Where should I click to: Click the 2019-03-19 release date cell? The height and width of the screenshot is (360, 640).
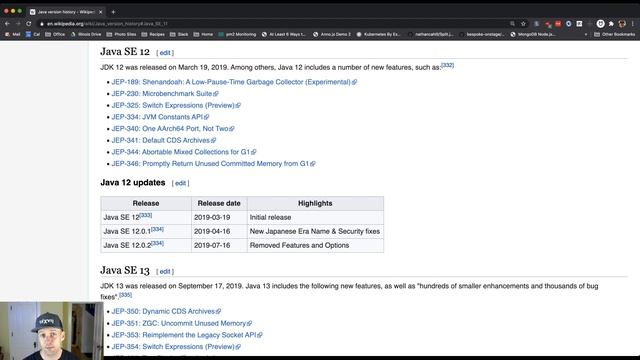coord(219,218)
